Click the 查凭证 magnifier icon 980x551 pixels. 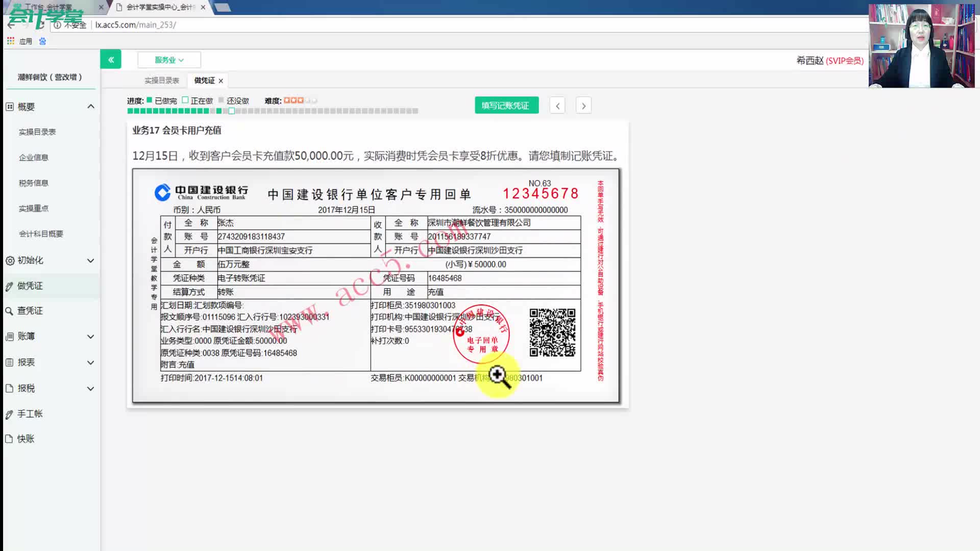pyautogui.click(x=9, y=311)
